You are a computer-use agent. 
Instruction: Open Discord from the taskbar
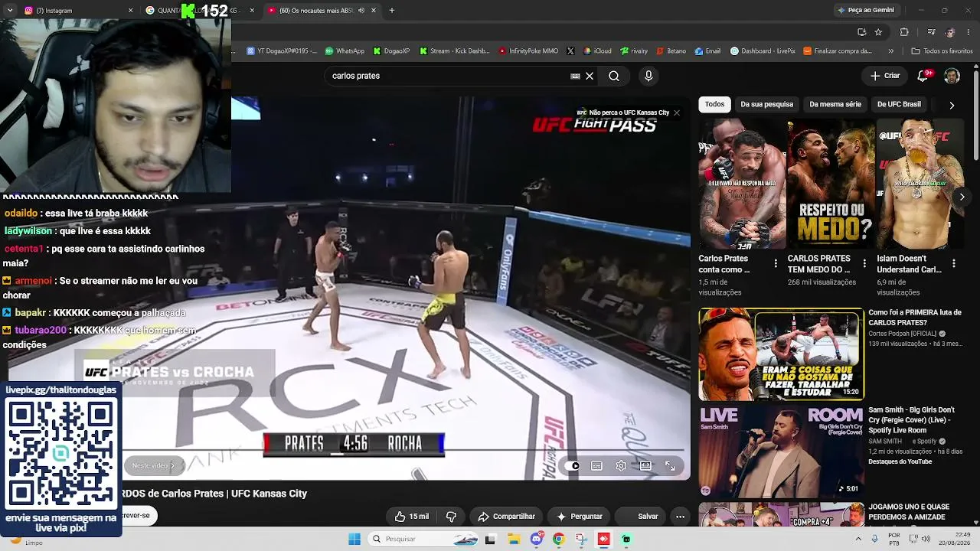pos(537,539)
